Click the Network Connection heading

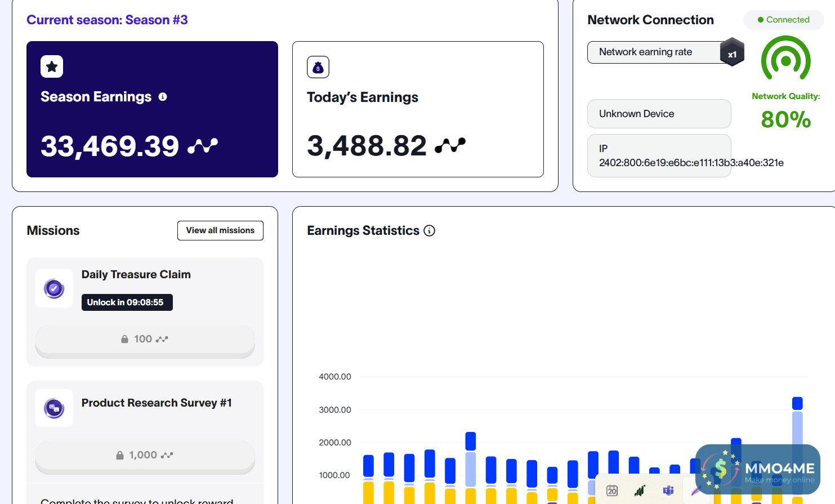click(650, 20)
